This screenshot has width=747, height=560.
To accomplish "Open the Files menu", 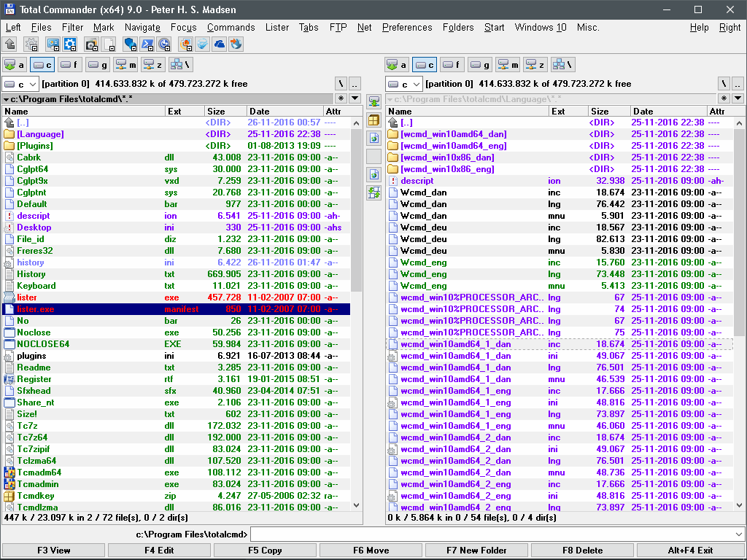I will tap(42, 28).
